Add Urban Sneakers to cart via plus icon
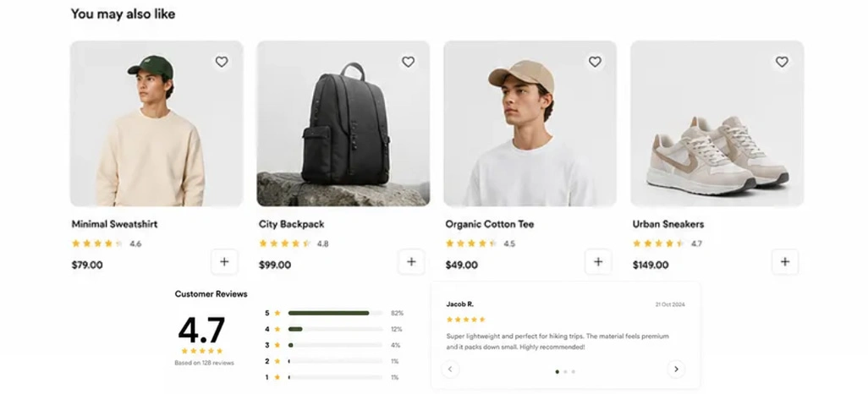Viewport: 868px width, 394px height. [x=785, y=262]
